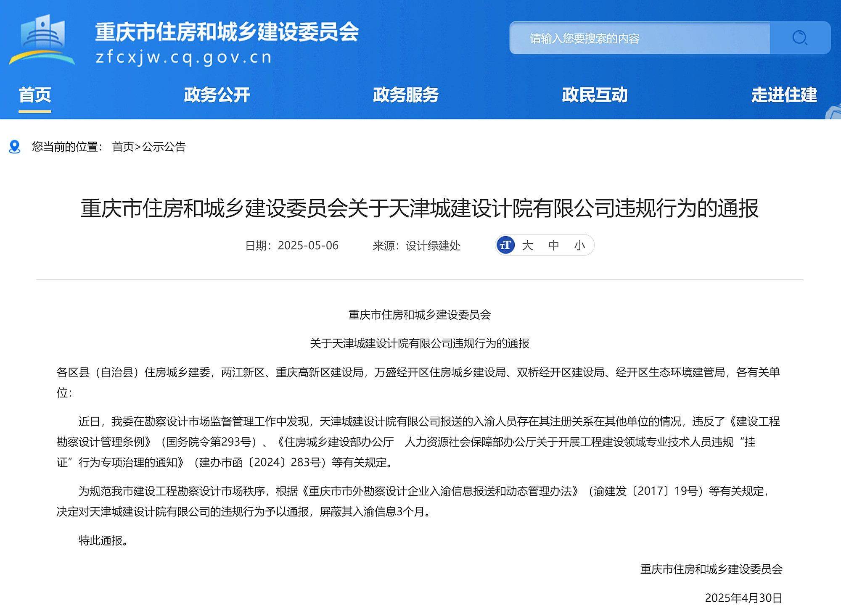This screenshot has height=616, width=841.
Task: Switch to the 首页 tab
Action: click(35, 96)
